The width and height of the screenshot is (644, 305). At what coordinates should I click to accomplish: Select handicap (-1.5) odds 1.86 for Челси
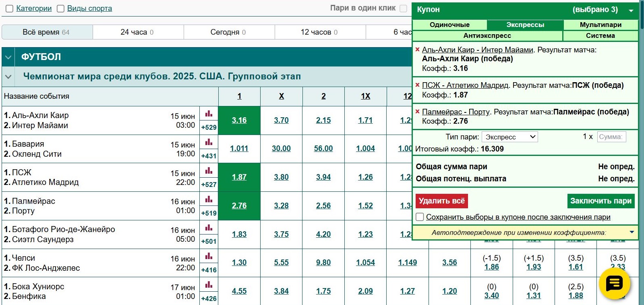tap(492, 267)
